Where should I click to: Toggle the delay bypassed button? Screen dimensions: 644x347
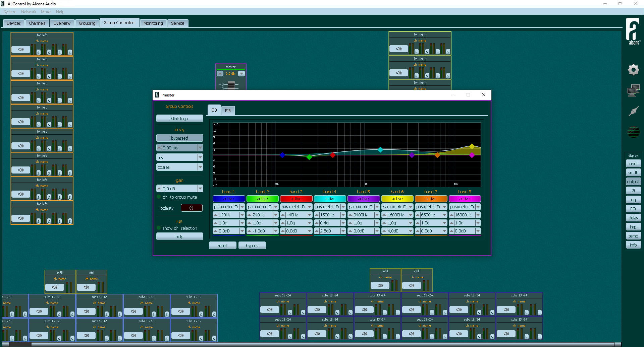click(x=179, y=138)
